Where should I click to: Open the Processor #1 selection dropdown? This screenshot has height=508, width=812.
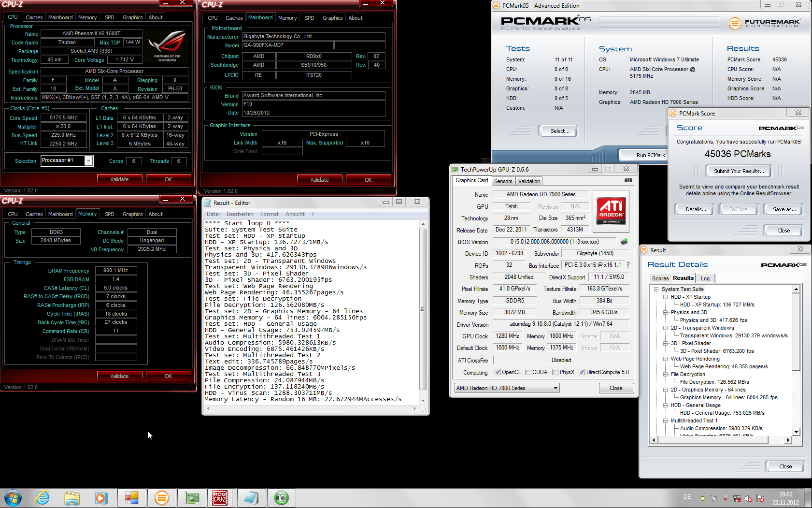click(88, 160)
